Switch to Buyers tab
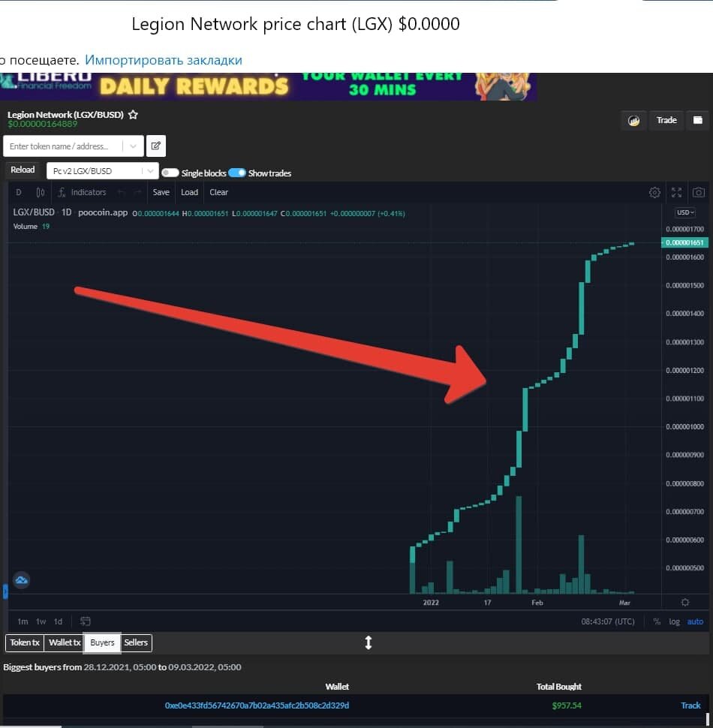The height and width of the screenshot is (728, 713). (x=102, y=642)
